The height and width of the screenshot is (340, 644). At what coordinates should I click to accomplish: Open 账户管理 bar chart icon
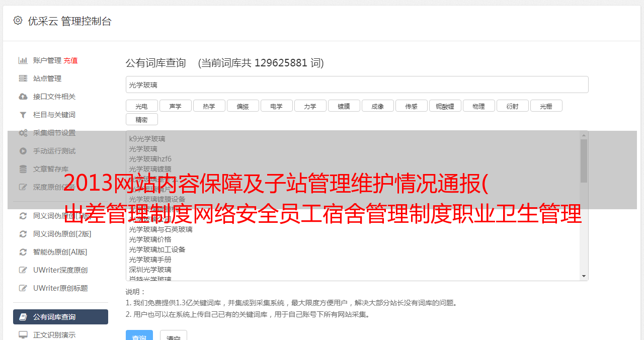pos(23,60)
